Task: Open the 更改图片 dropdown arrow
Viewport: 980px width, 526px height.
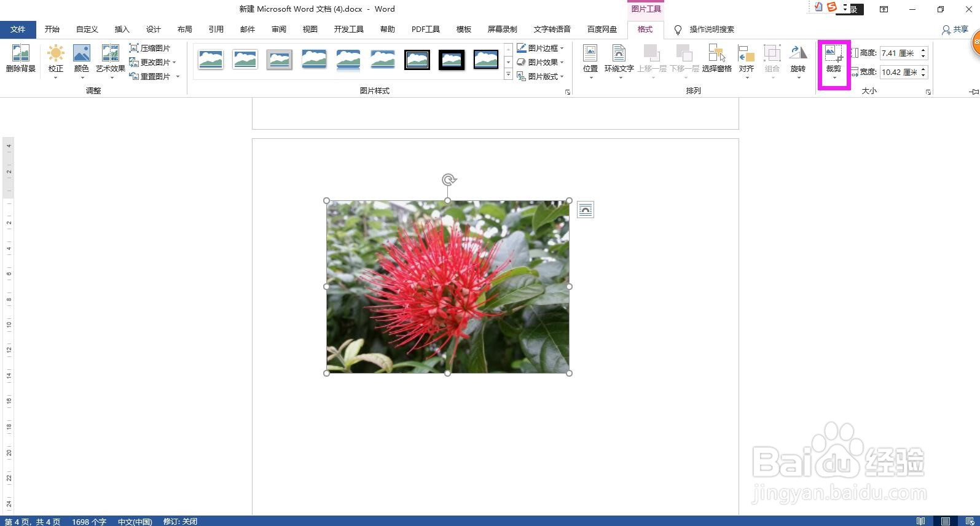Action: click(174, 62)
